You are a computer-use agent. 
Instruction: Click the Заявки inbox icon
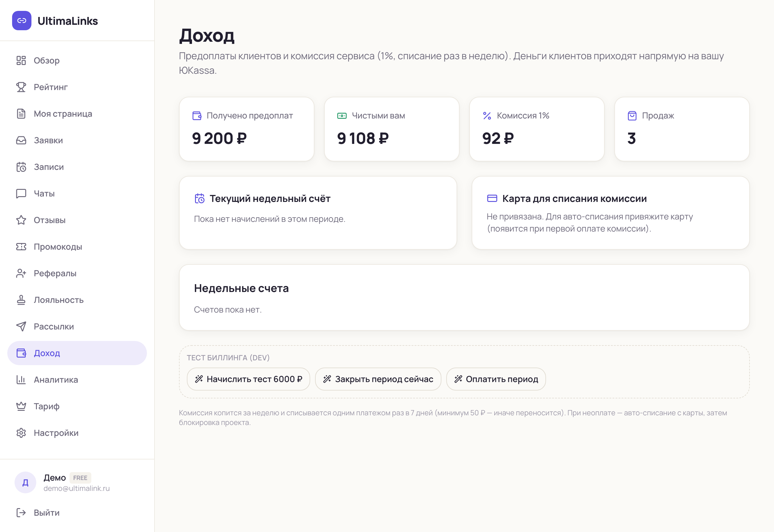[21, 140]
